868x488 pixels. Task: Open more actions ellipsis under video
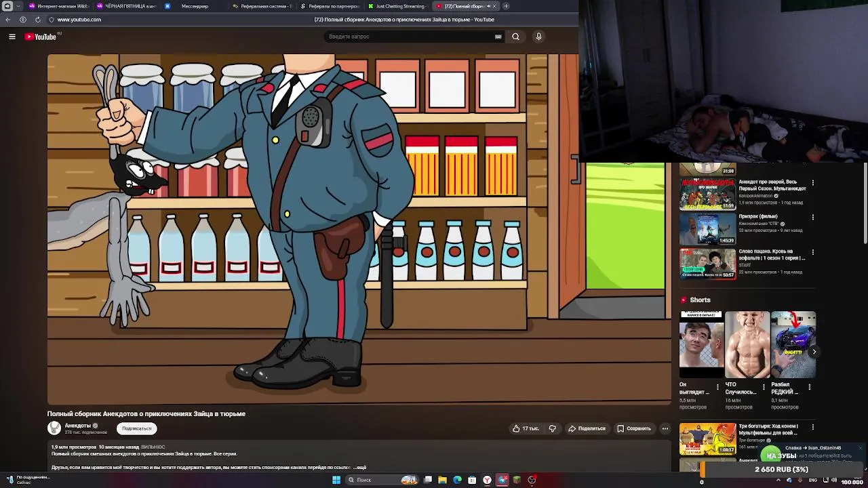click(x=665, y=428)
